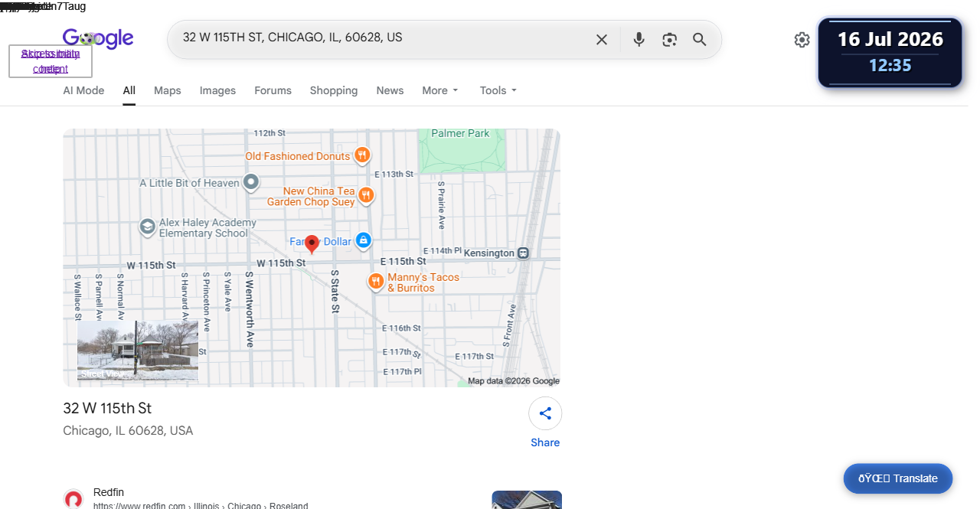Image resolution: width=980 pixels, height=509 pixels.
Task: Click Redfin site favicon
Action: coord(73,499)
